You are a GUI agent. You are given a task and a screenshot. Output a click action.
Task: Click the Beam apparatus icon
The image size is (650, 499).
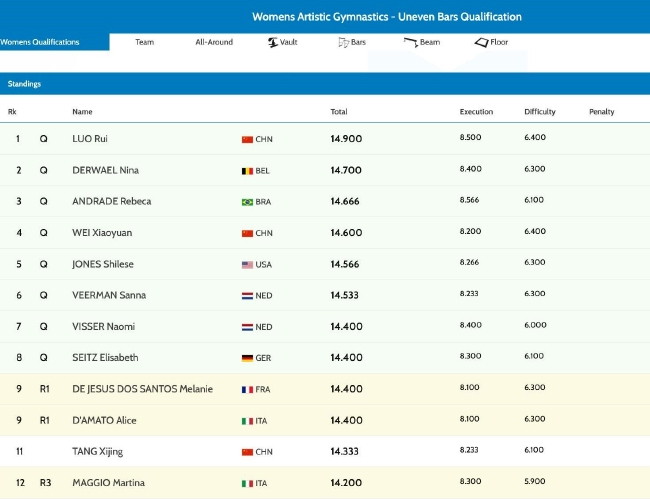pyautogui.click(x=411, y=43)
